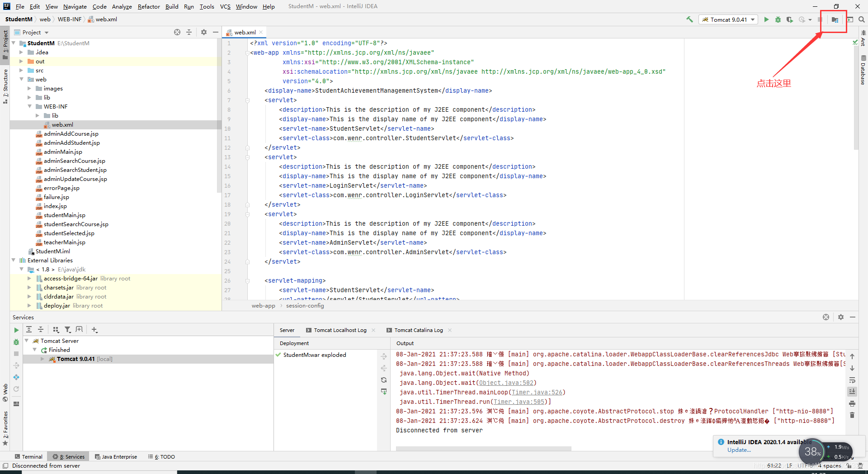Screen dimensions: 868x474
Task: Toggle the Database tool window stripe button
Action: pyautogui.click(x=863, y=70)
